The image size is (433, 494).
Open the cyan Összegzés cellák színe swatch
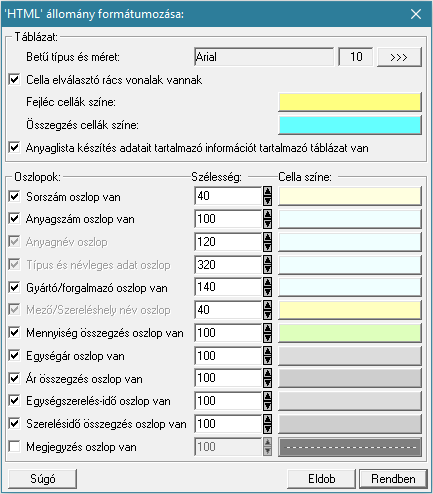click(x=350, y=125)
